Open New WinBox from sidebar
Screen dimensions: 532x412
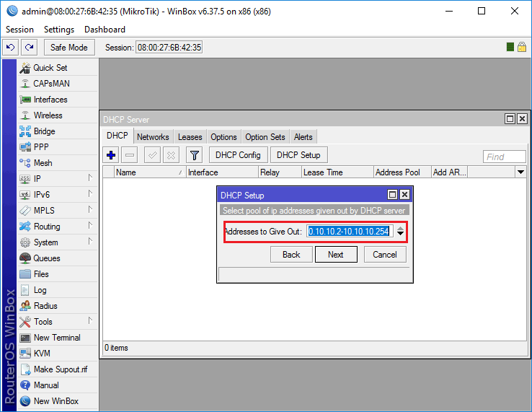58,401
